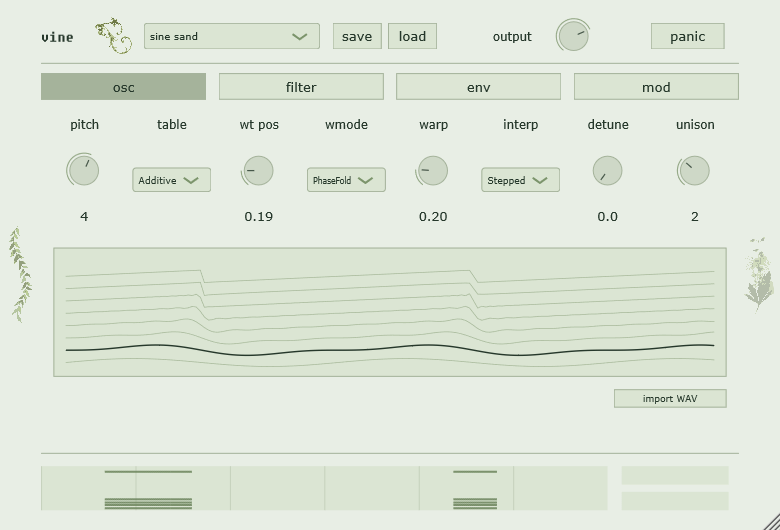Click the pitch knob
The height and width of the screenshot is (530, 780).
84,170
